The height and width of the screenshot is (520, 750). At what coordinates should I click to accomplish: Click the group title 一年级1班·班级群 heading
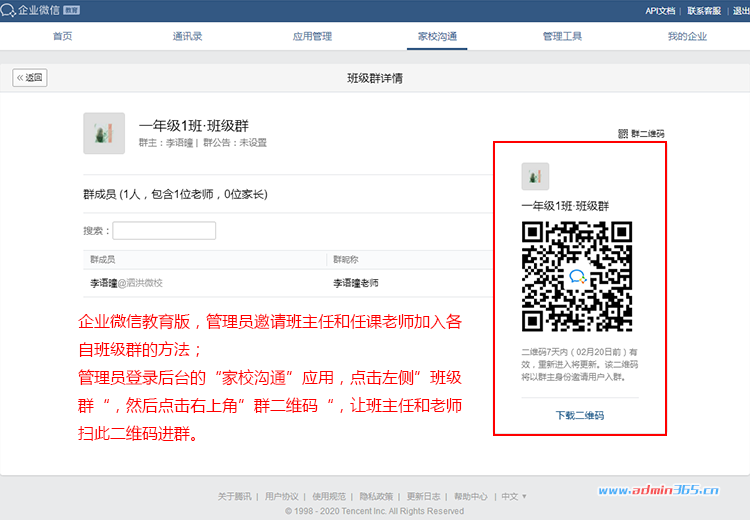(194, 126)
